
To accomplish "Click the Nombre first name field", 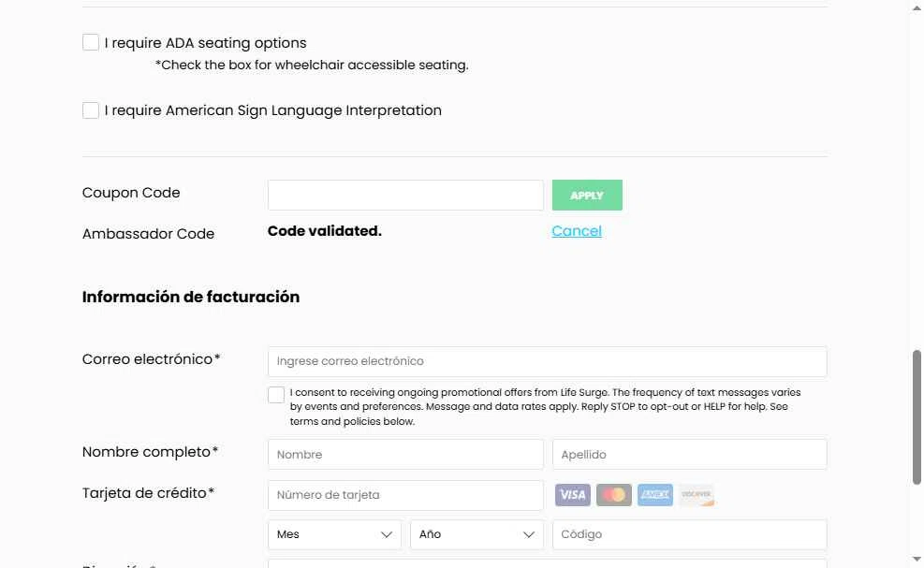I will click(405, 454).
